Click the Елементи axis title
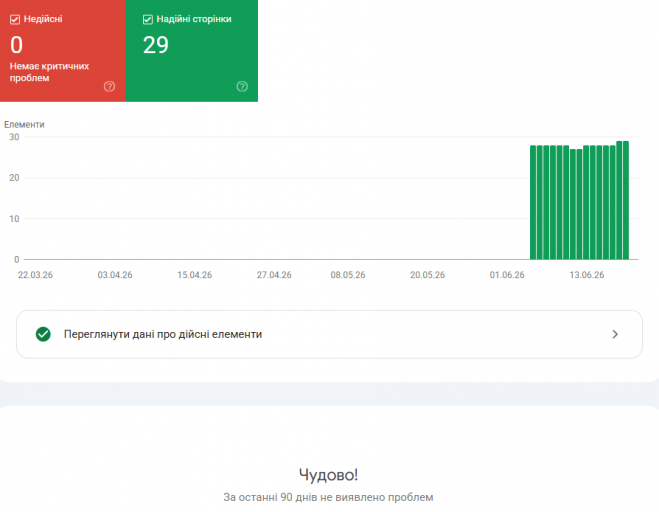This screenshot has width=659, height=512. tap(24, 124)
